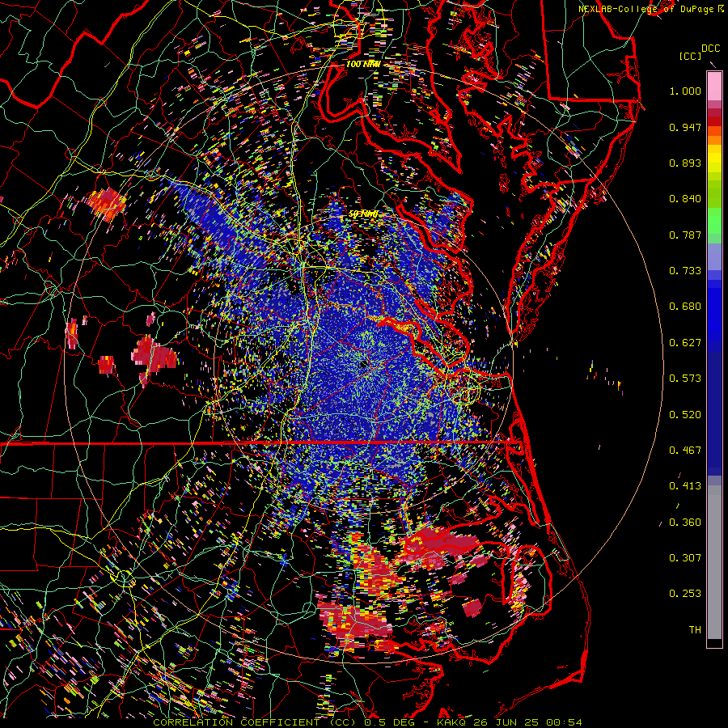
Task: Select the 0.307 value on the scale
Action: click(685, 558)
